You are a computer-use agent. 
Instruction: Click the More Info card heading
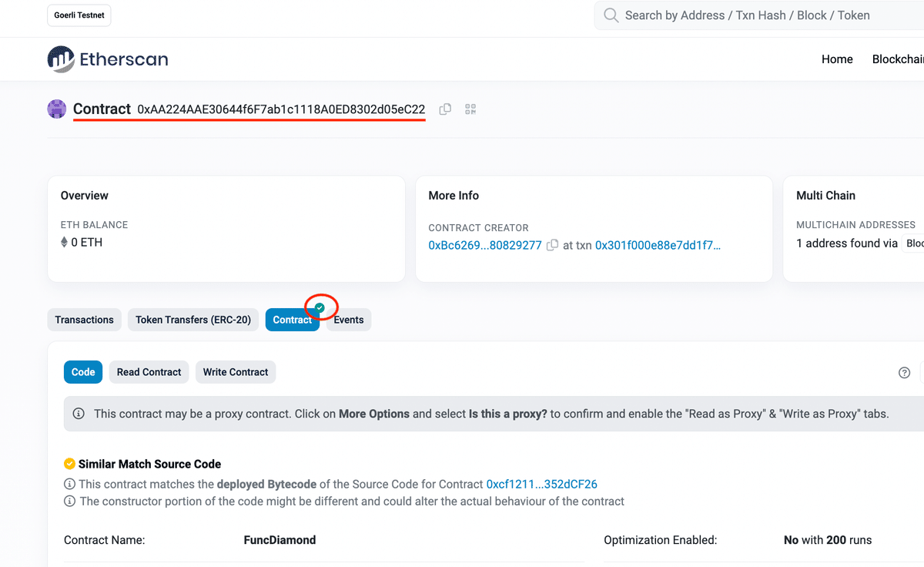(454, 196)
